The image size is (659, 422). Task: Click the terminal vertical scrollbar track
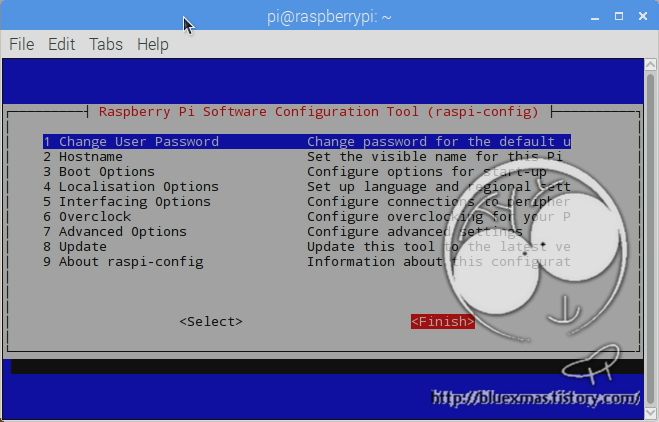(651, 238)
